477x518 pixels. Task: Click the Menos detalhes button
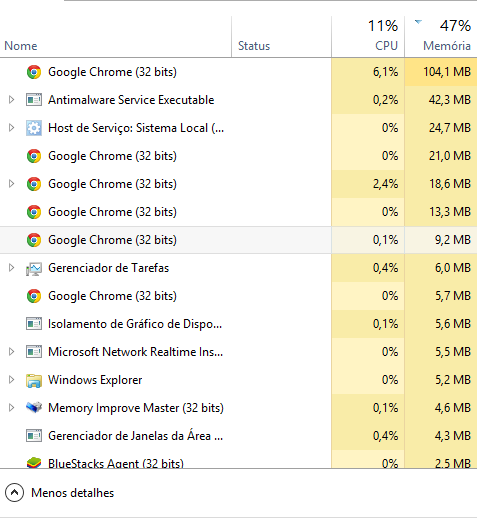tap(59, 493)
